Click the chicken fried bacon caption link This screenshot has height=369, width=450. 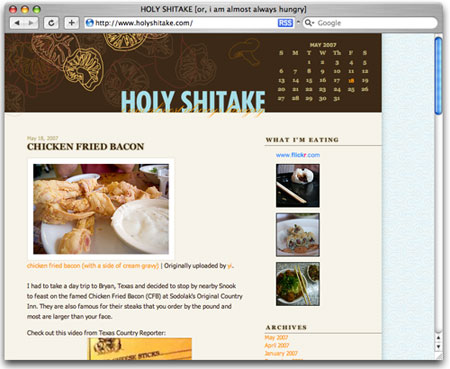[x=93, y=266]
